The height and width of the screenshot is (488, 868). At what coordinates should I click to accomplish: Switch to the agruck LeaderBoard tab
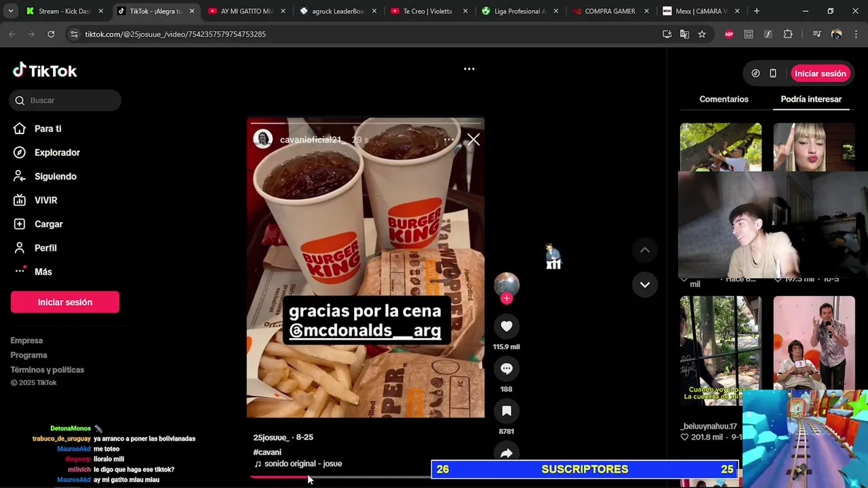coord(338,11)
